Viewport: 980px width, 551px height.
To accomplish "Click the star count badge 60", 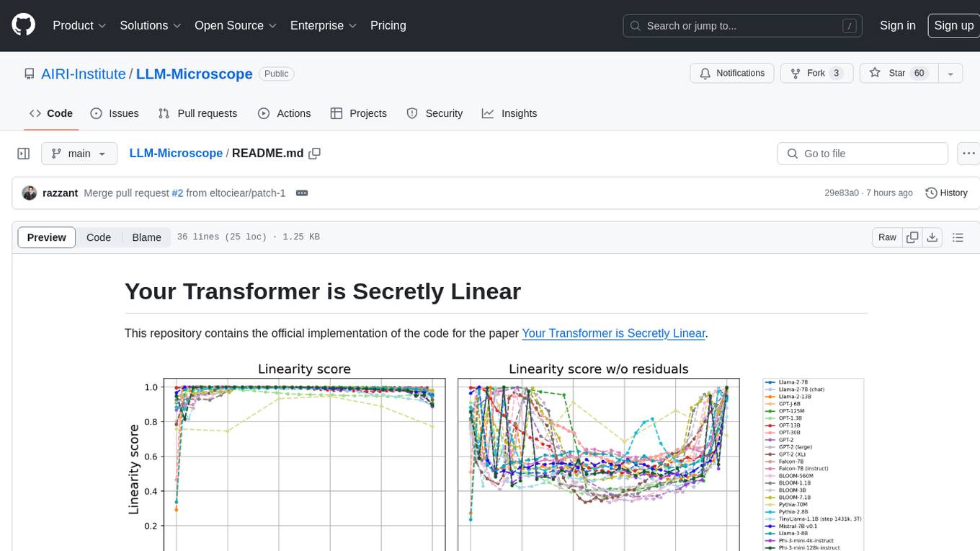I will [919, 74].
